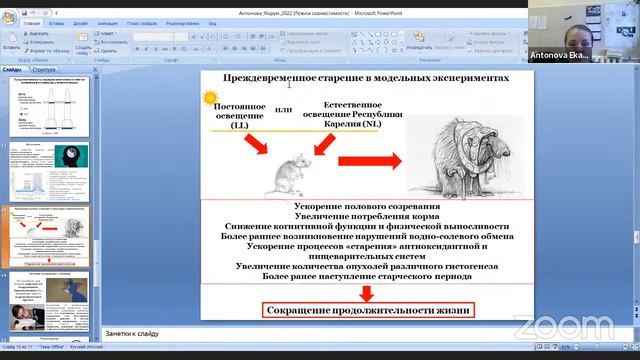640x360 pixels.
Task: Clear all text formatting
Action: tap(212, 37)
